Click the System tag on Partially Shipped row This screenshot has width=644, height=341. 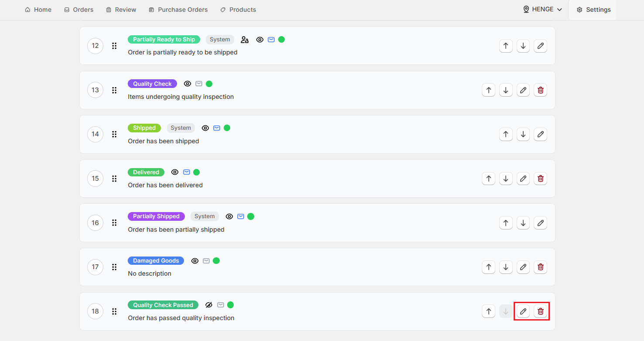pos(204,216)
